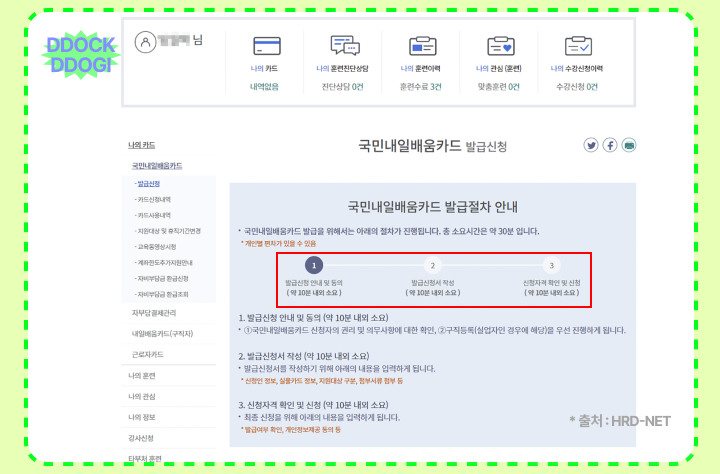Click the 국민내일배움카드 발급절차 안내 heading
Screen dimensions: 720x474
pyautogui.click(x=433, y=207)
